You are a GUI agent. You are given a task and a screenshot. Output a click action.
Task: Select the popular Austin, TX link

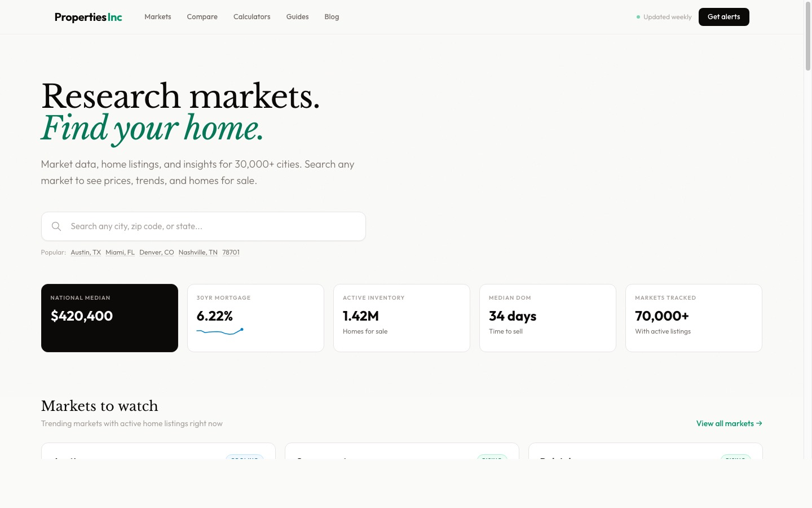pos(86,252)
